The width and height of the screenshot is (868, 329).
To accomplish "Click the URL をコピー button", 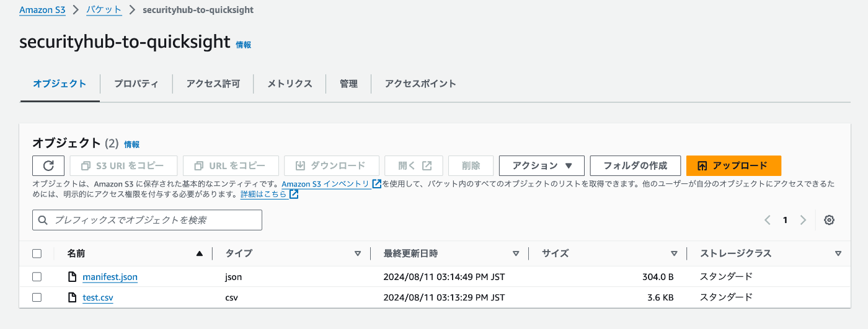I will [231, 165].
